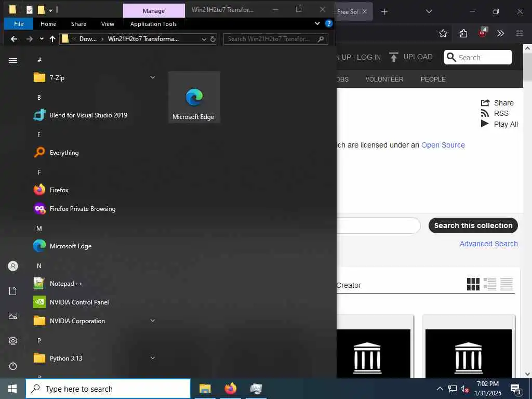Screen dimensions: 532x399
Task: Select the Manage contextual tab
Action: tap(154, 11)
